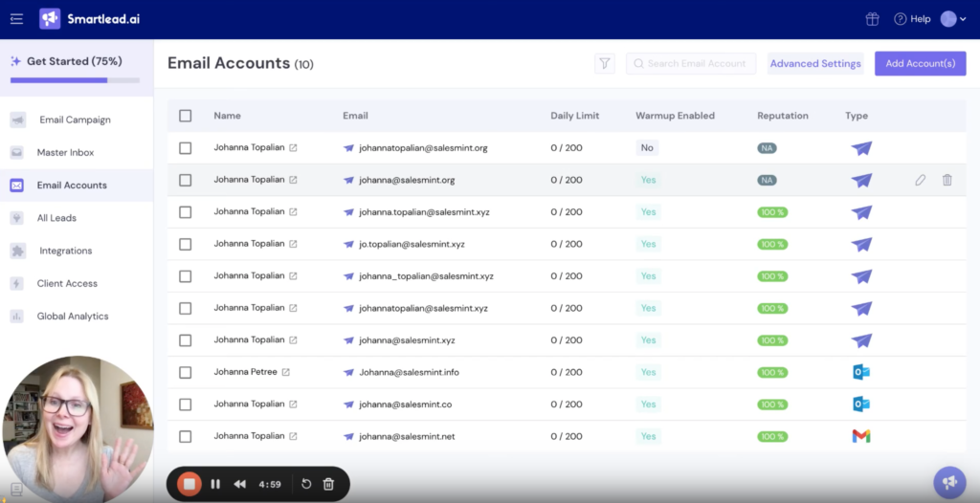The image size is (980, 503).
Task: Go to Master Inbox in sidebar
Action: point(65,152)
